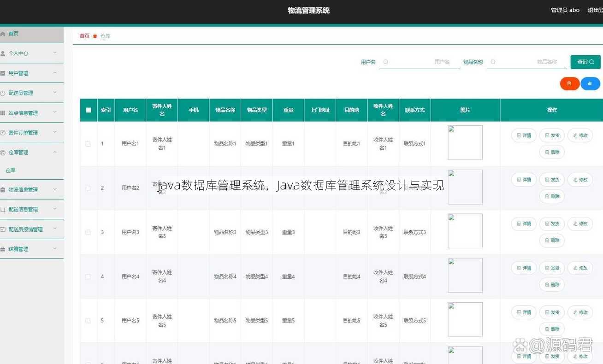
Task: Expand the 用户管理 chevron
Action: 55,73
